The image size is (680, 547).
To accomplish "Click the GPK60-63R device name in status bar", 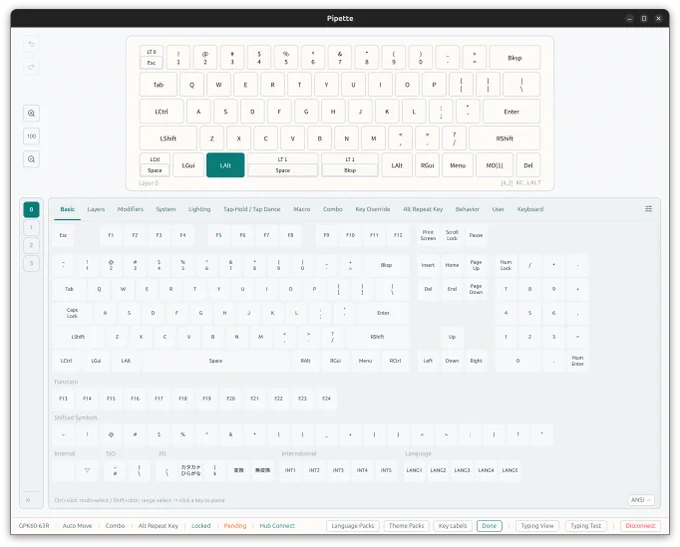I will [x=34, y=526].
